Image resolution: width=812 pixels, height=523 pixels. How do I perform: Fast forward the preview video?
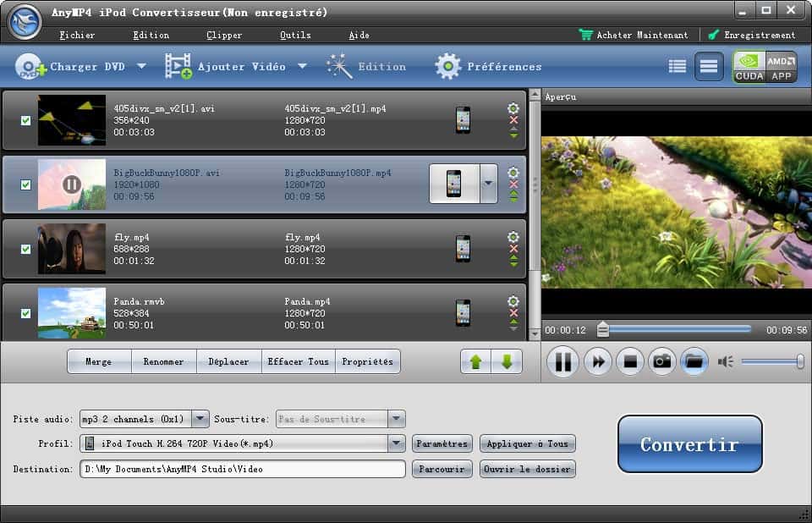[598, 361]
